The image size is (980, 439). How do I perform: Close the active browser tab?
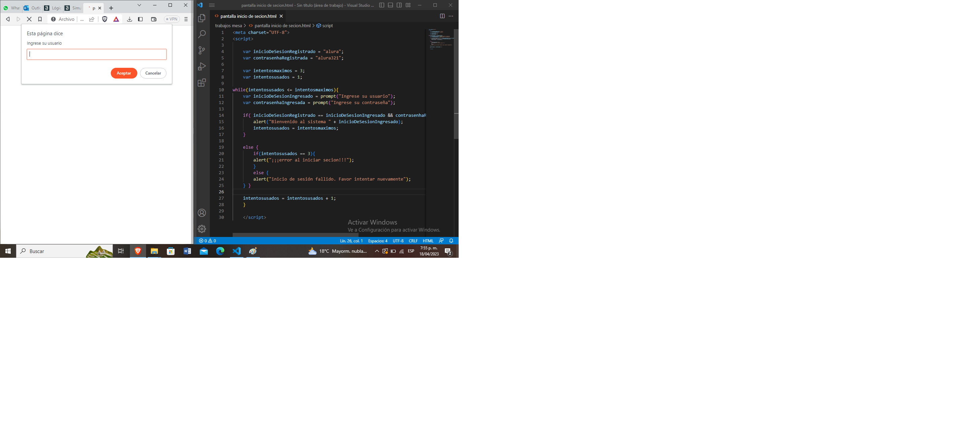(100, 8)
